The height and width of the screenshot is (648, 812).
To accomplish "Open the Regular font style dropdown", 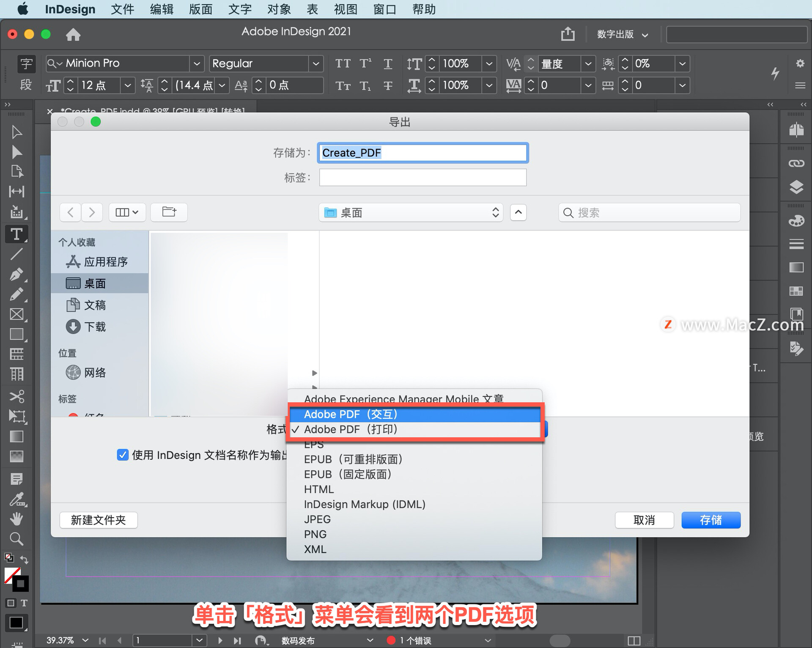I will coord(315,64).
